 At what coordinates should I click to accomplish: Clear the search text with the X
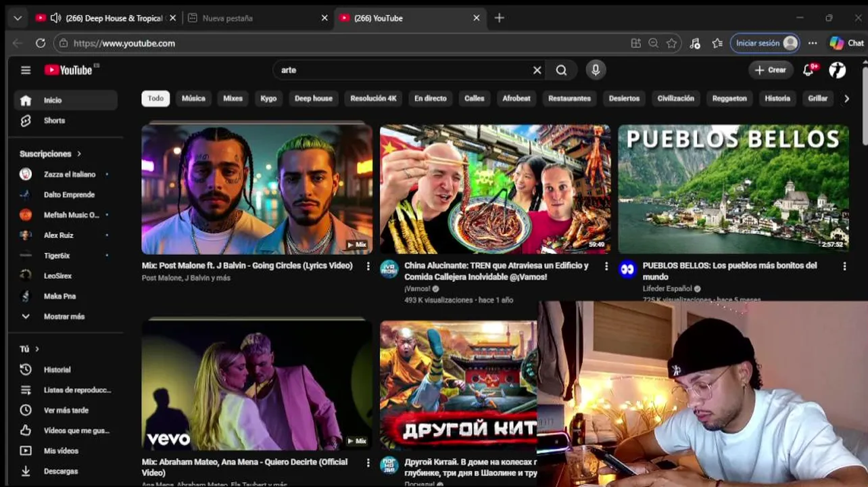pos(537,70)
